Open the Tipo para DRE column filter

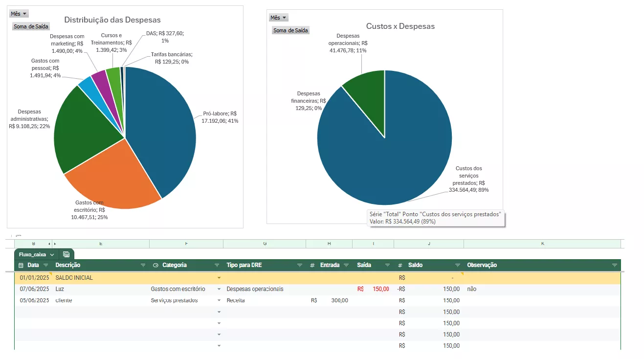click(x=300, y=265)
